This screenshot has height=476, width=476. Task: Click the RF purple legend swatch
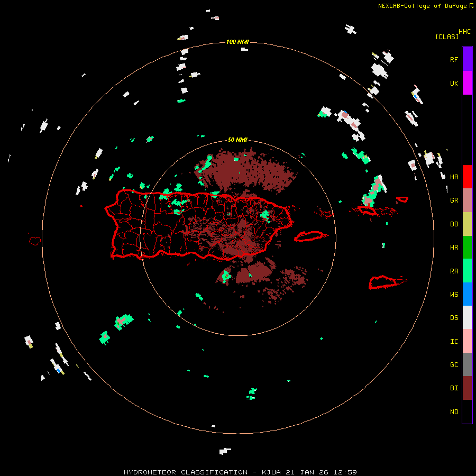(x=467, y=59)
